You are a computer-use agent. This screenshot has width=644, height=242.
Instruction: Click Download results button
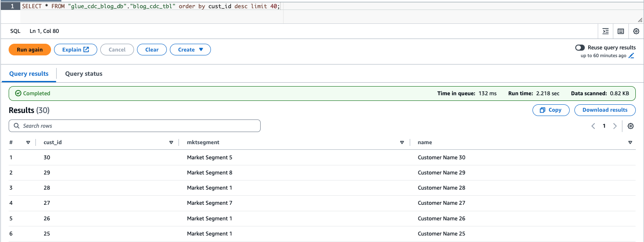(x=605, y=110)
